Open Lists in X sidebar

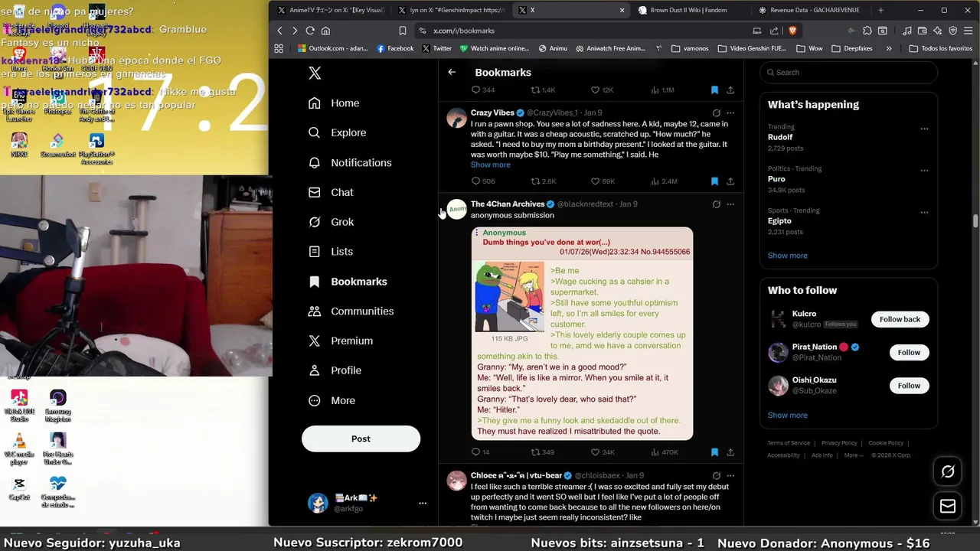[331, 251]
